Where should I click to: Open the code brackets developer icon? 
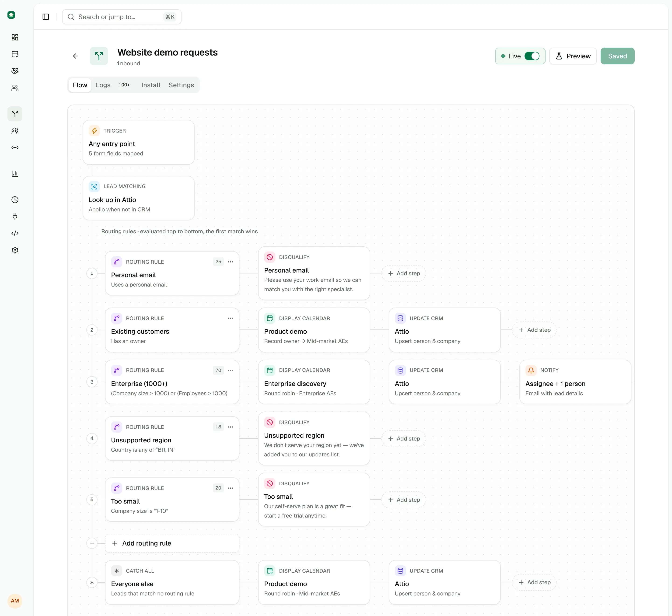pyautogui.click(x=15, y=233)
